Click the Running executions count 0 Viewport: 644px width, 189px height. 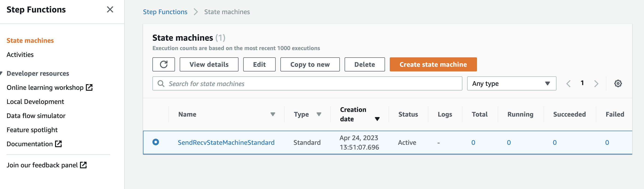509,142
